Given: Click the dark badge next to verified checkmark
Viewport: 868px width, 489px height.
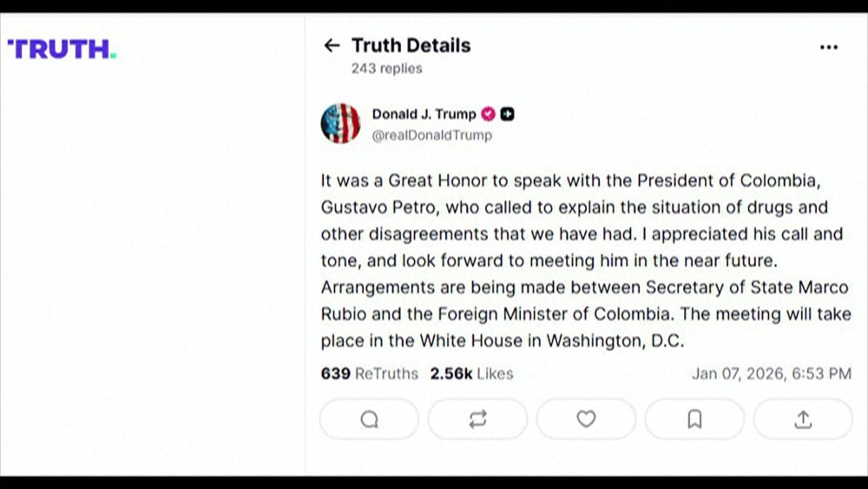Looking at the screenshot, I should pos(508,114).
